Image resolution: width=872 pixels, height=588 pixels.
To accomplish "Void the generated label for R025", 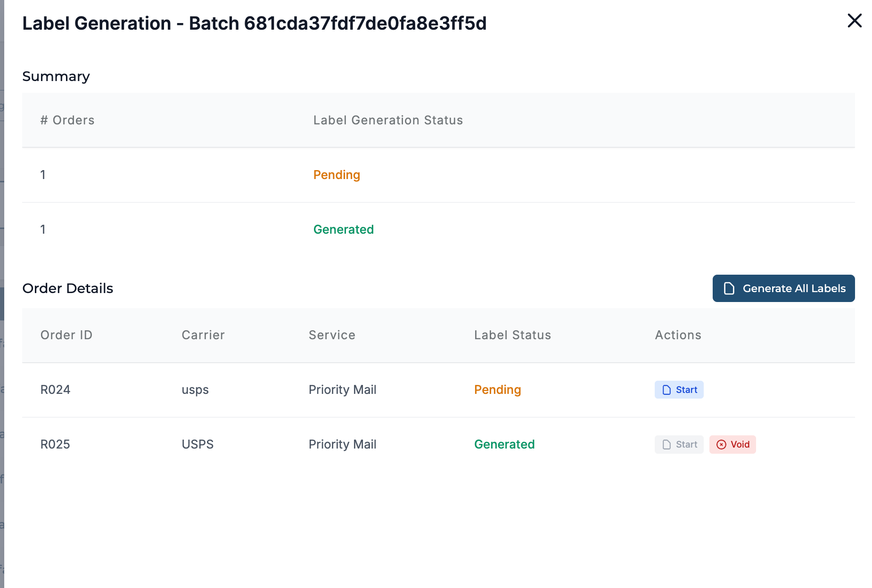I will pyautogui.click(x=732, y=444).
